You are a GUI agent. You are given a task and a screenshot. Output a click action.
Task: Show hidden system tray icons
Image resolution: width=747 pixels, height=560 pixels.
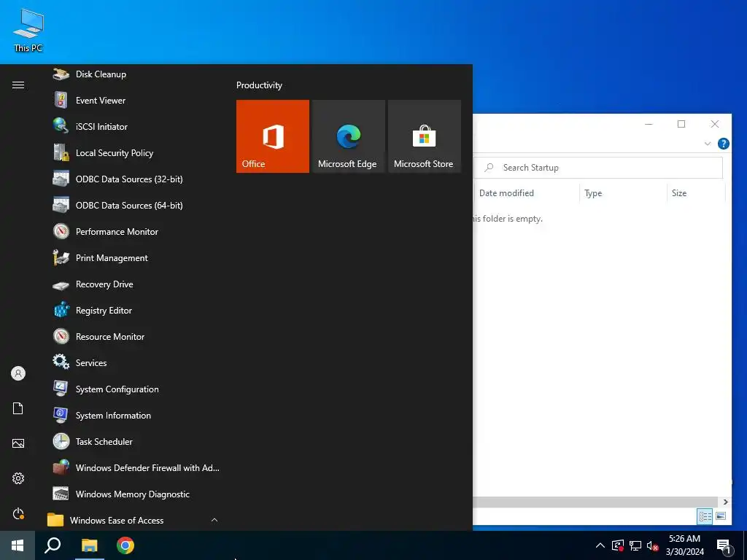pyautogui.click(x=600, y=545)
